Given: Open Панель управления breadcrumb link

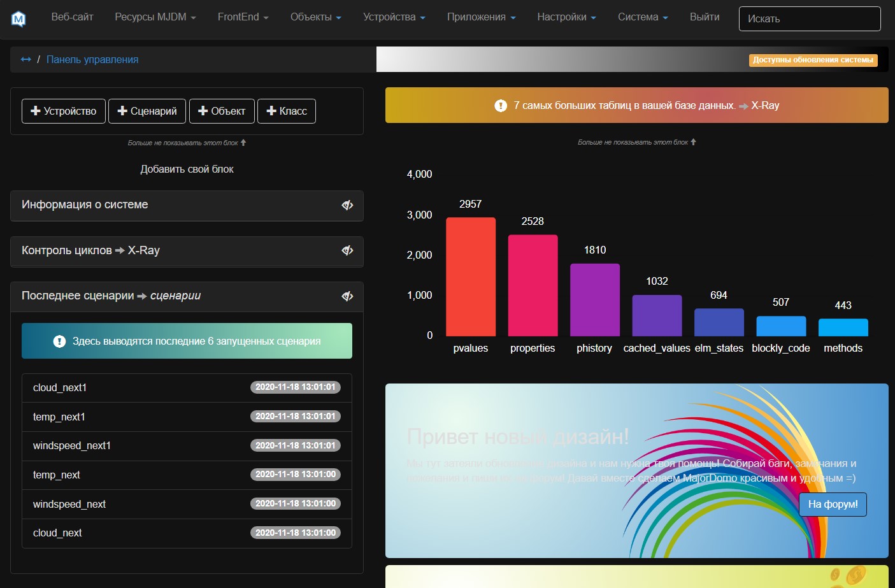Looking at the screenshot, I should (92, 59).
